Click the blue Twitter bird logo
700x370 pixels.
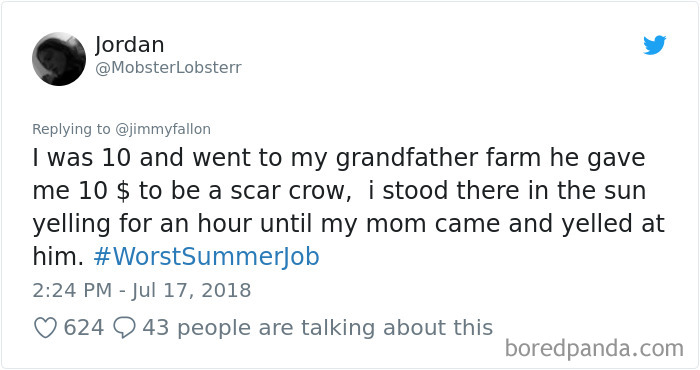click(654, 45)
